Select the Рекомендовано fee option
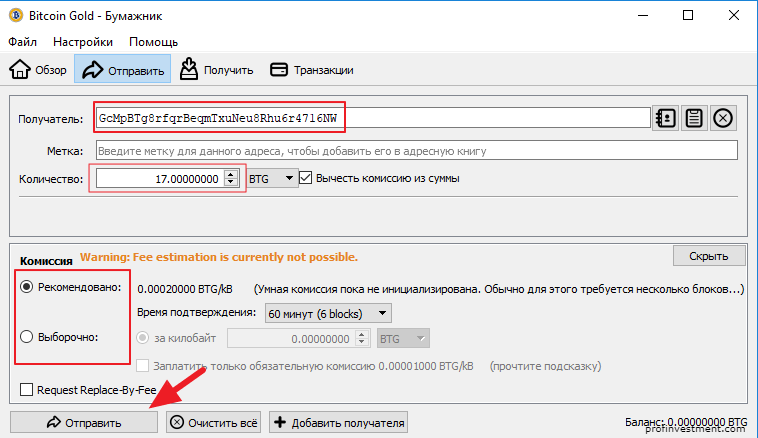Viewport: 758px width, 438px height. point(27,287)
